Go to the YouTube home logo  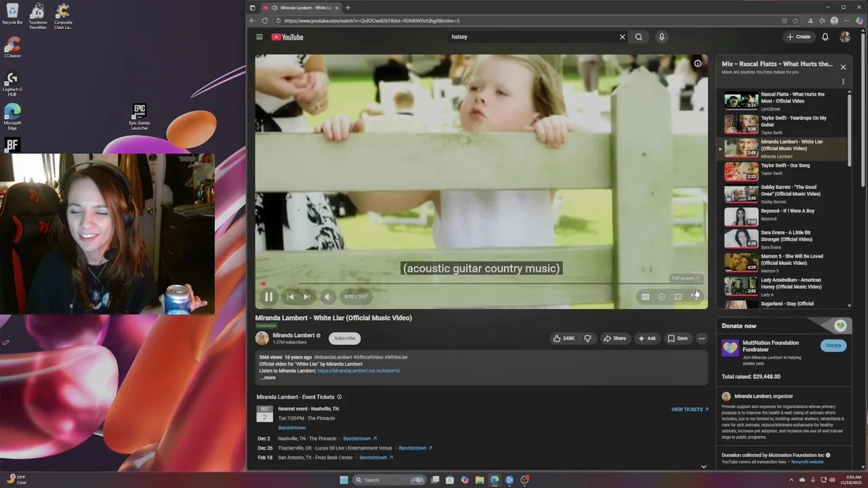(x=288, y=37)
